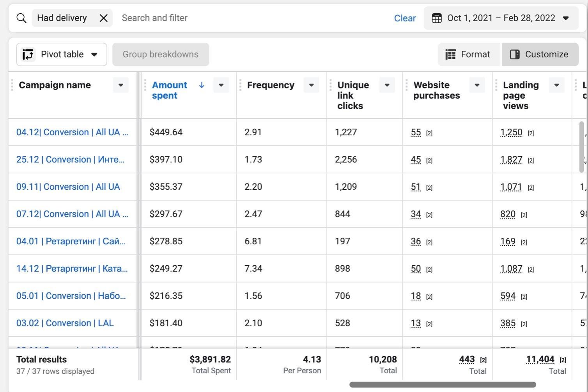Click the Amount spent sort arrow
The image size is (588, 392).
pyautogui.click(x=202, y=85)
